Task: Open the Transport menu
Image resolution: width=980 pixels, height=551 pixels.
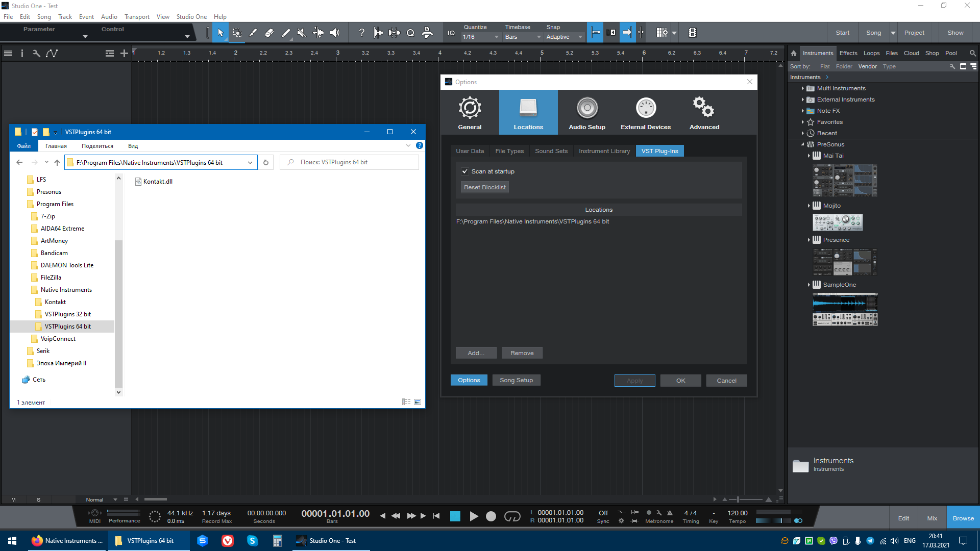Action: coord(137,17)
